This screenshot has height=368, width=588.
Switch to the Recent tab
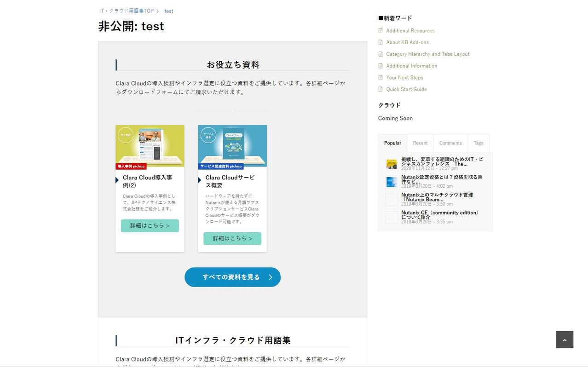[x=420, y=143]
